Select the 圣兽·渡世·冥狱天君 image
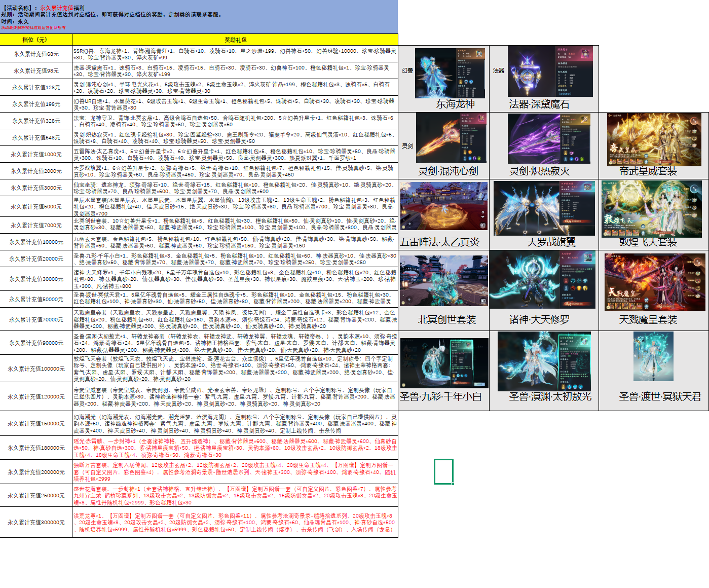This screenshot has height=588, width=709. click(653, 356)
